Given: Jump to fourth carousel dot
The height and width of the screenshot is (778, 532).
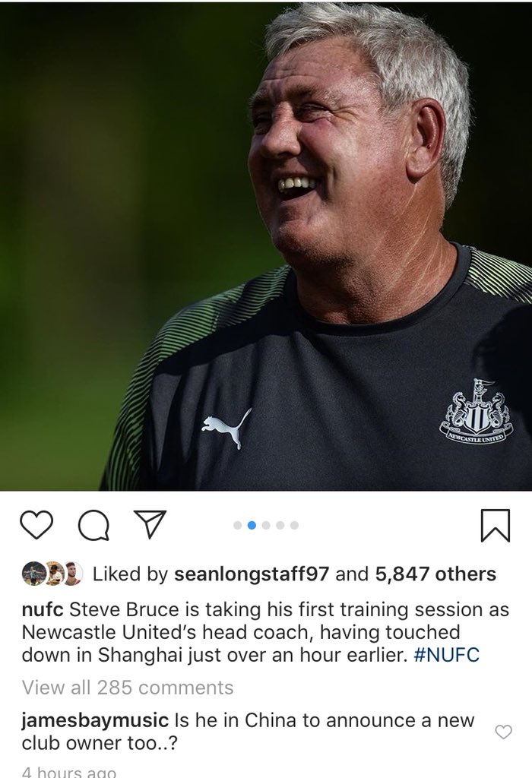Looking at the screenshot, I should coord(280,525).
